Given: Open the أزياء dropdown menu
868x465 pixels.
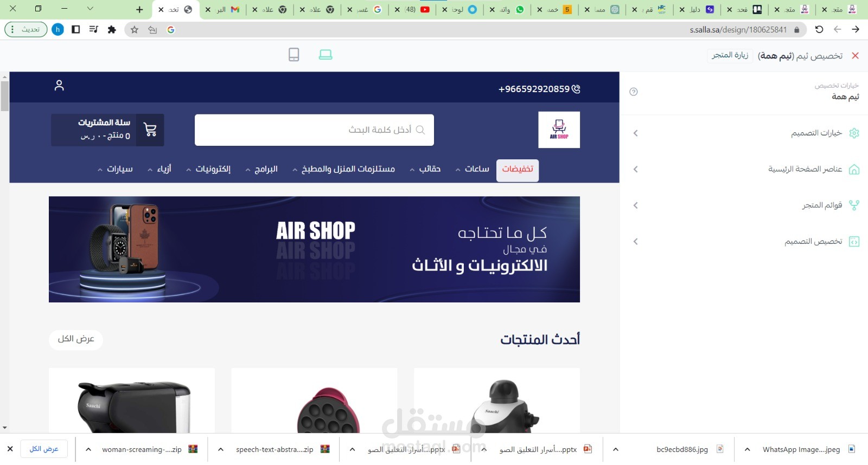Looking at the screenshot, I should (159, 169).
